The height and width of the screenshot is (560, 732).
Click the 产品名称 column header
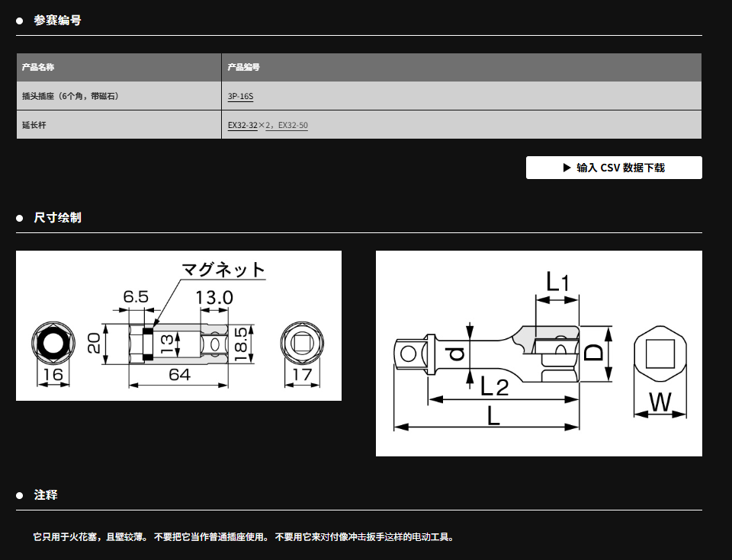(38, 67)
